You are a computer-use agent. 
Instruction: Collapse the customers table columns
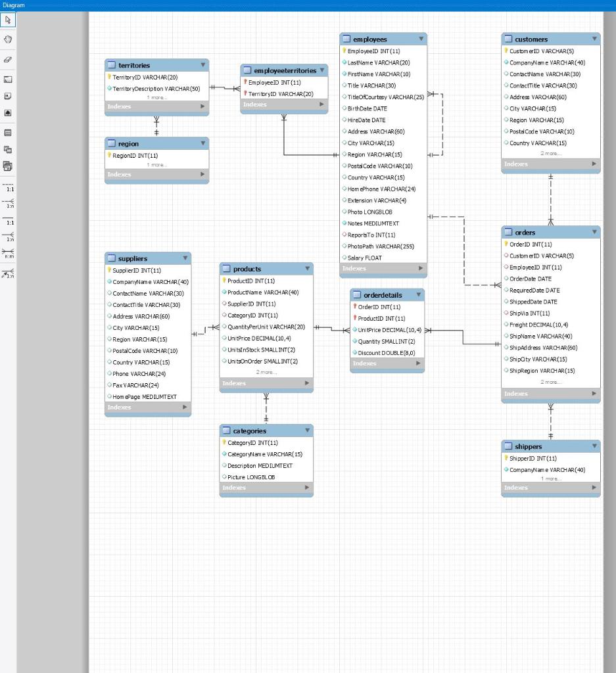594,39
